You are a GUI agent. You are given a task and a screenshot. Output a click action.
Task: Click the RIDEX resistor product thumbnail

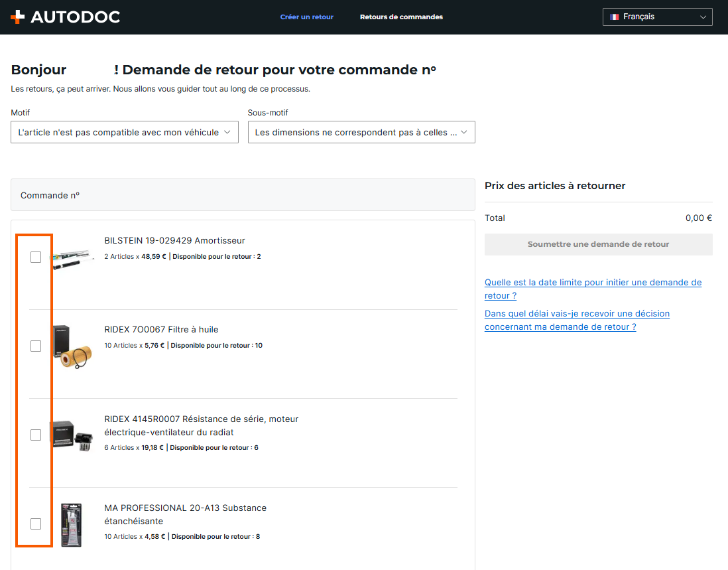pyautogui.click(x=72, y=435)
